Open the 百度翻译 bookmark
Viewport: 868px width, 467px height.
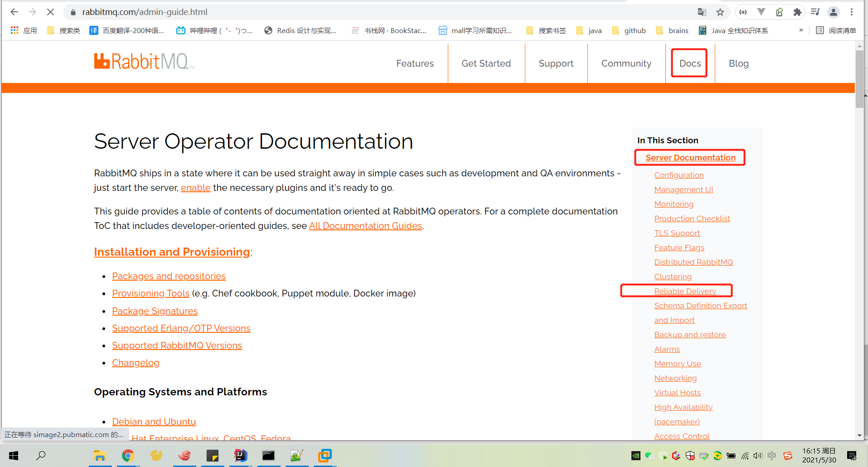coord(127,30)
